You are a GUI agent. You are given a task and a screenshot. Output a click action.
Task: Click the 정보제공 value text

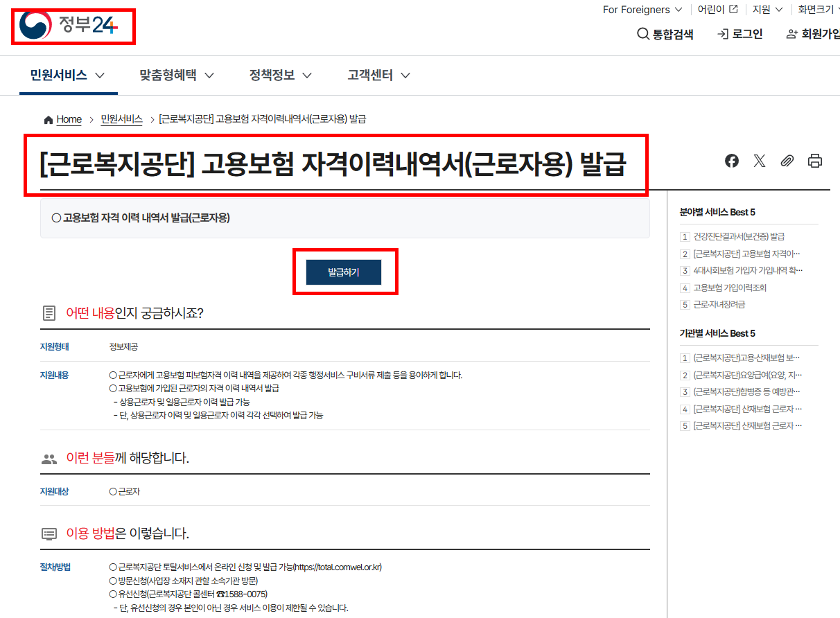point(123,346)
